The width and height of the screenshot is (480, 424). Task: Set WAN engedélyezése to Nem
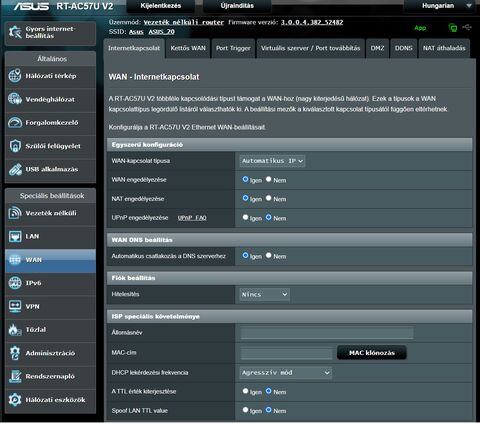(x=269, y=179)
